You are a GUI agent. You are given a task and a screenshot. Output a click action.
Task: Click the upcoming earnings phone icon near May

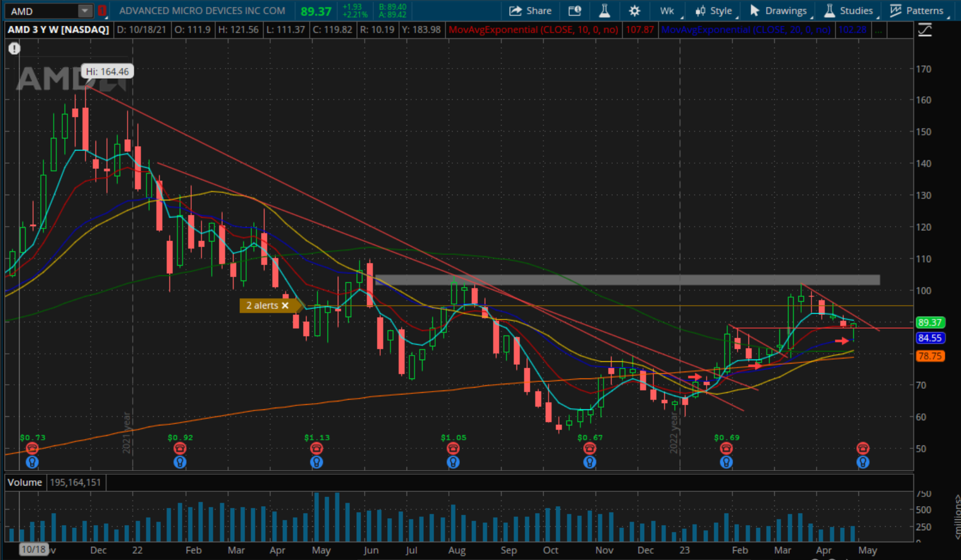(862, 448)
